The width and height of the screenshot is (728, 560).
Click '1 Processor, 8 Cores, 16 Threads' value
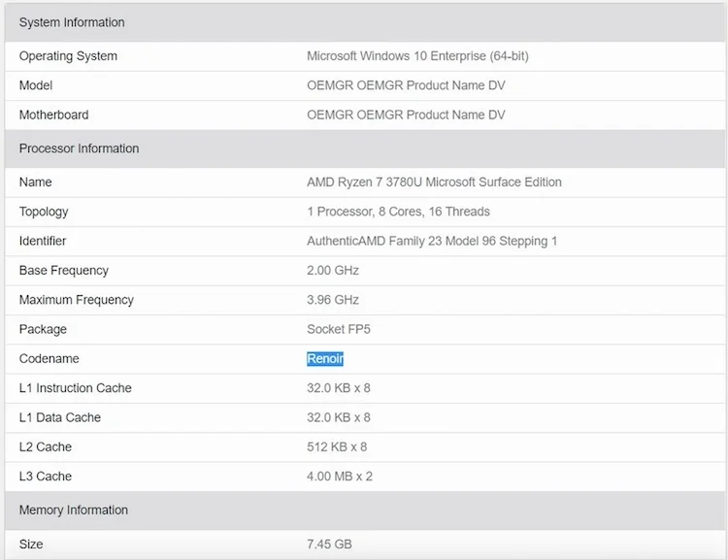tap(398, 212)
